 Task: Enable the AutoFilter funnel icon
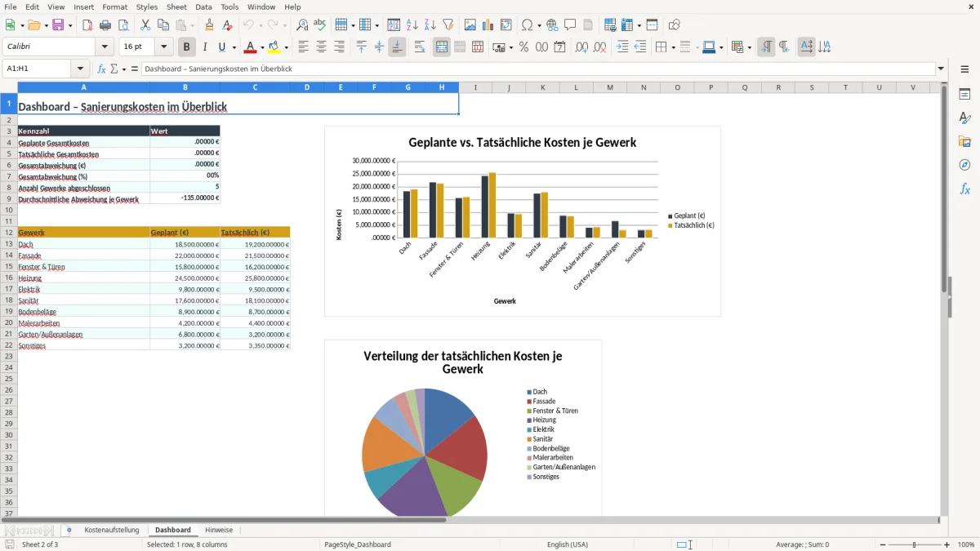click(x=448, y=25)
